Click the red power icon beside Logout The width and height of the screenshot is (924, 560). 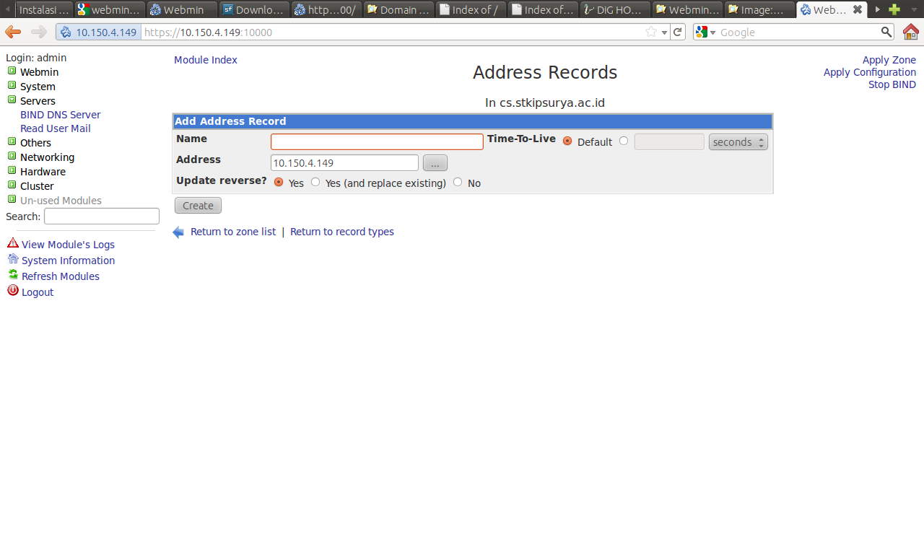tap(12, 291)
